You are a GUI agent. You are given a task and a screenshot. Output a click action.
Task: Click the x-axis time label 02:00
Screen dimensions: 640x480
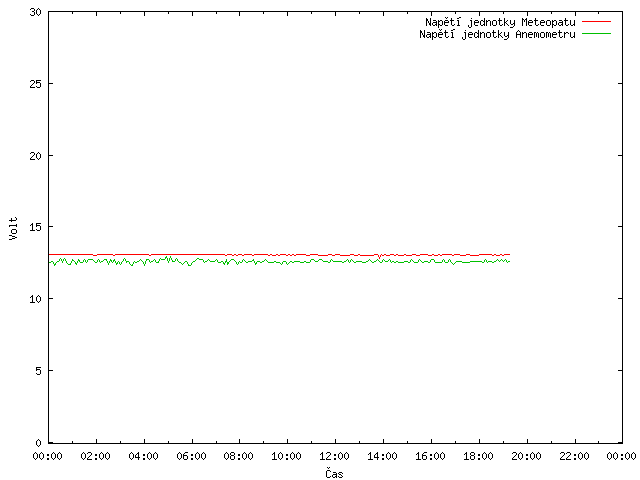(x=96, y=456)
